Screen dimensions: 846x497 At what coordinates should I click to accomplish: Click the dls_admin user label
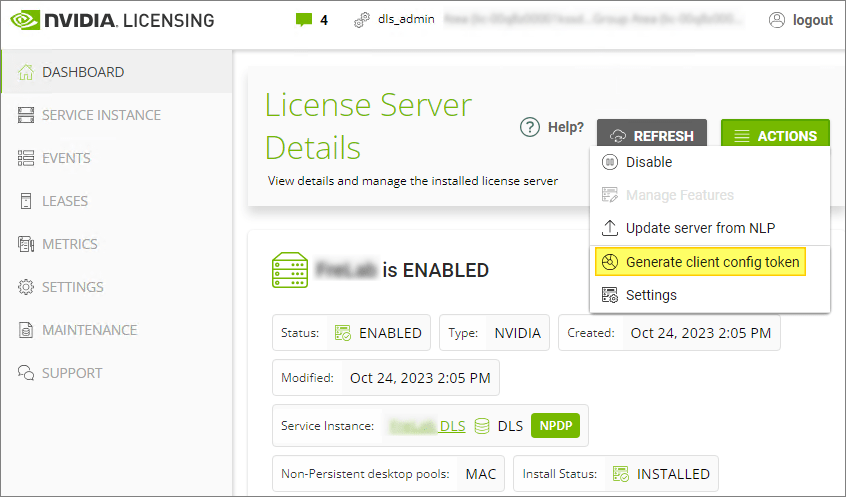click(x=406, y=20)
